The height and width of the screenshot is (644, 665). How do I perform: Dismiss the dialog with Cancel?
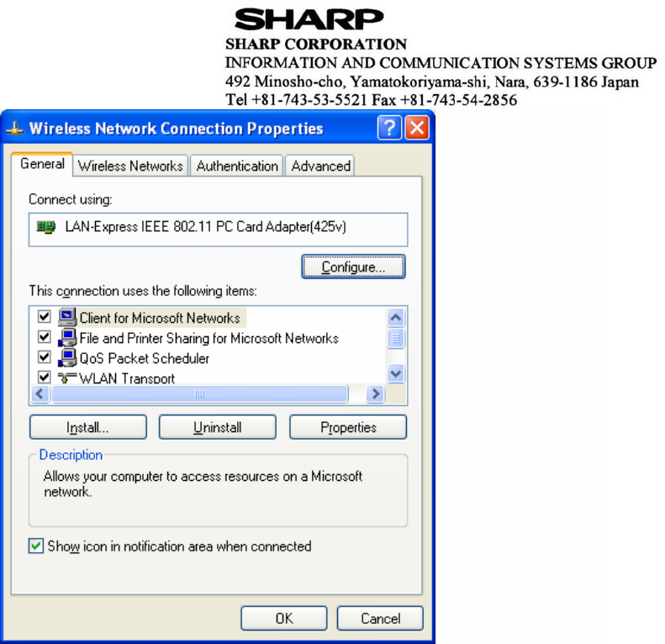click(x=381, y=619)
